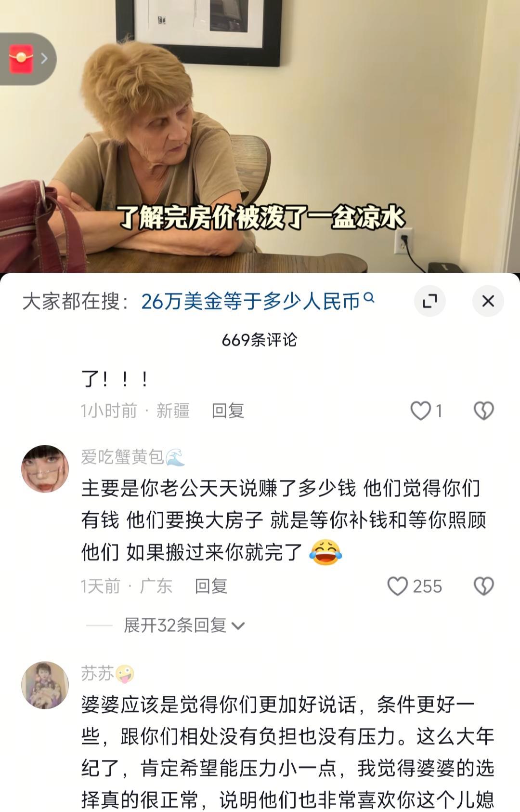Reply to 爱吃蟹黄包's Guangdong comment

[211, 586]
